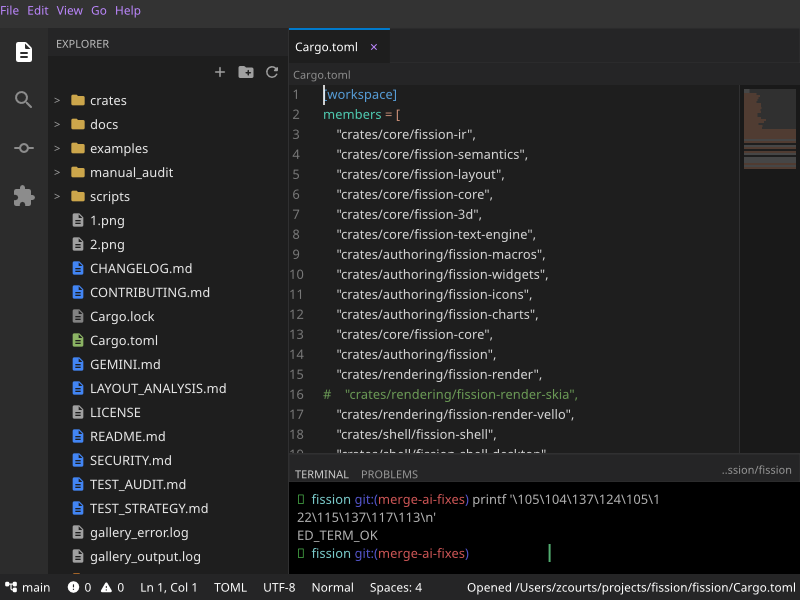Change the Spaces: 4 indentation setting

396,587
